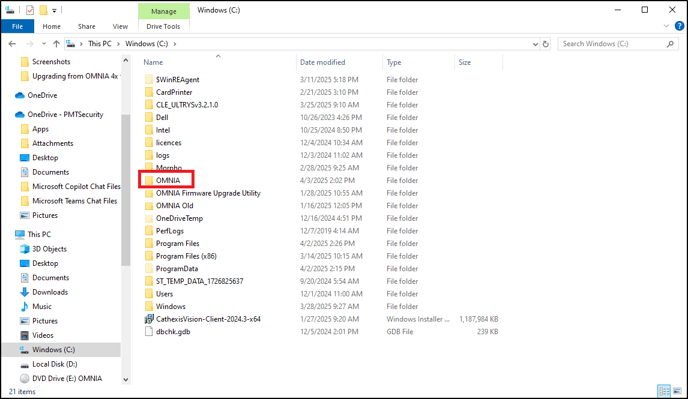Switch to Large icons view button

tap(677, 390)
